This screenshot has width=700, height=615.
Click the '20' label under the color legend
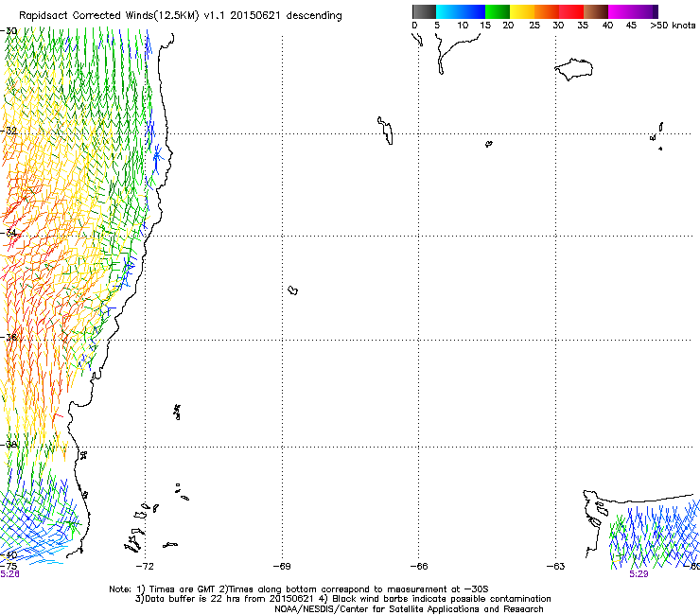[x=508, y=26]
